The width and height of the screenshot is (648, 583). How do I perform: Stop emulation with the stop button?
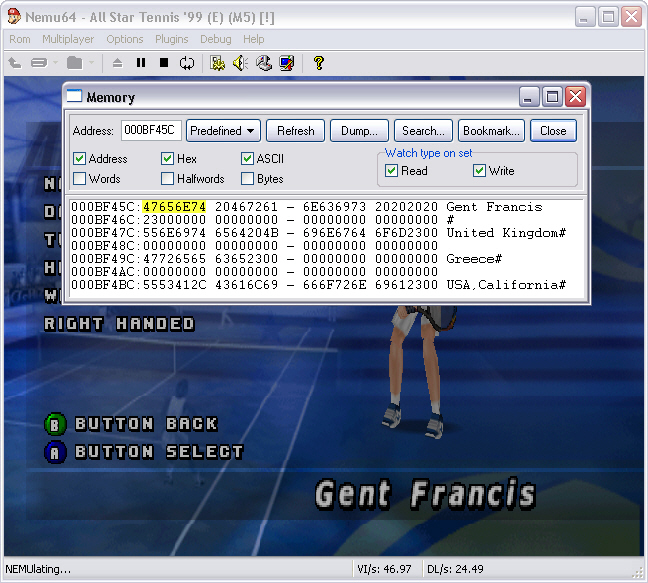click(164, 63)
